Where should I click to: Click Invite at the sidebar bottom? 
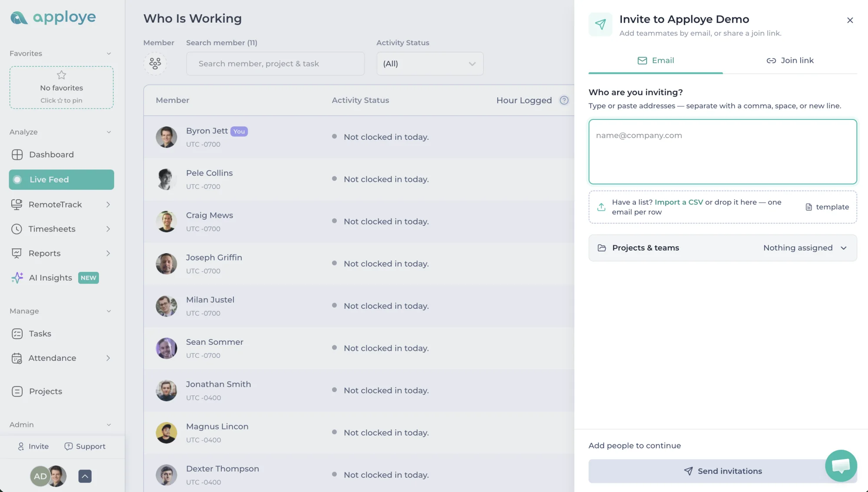(x=33, y=446)
